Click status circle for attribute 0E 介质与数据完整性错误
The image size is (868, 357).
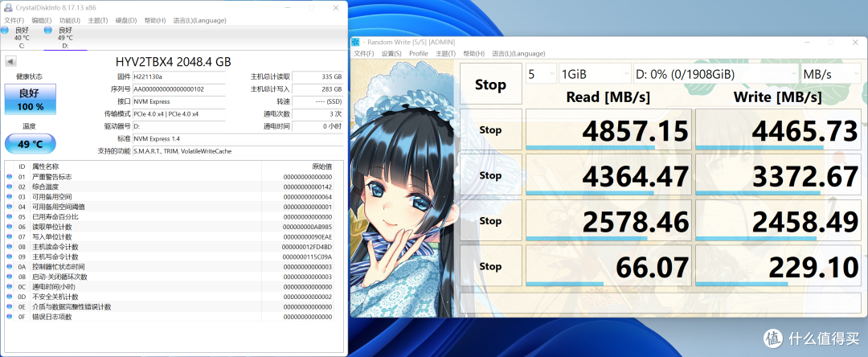point(9,306)
